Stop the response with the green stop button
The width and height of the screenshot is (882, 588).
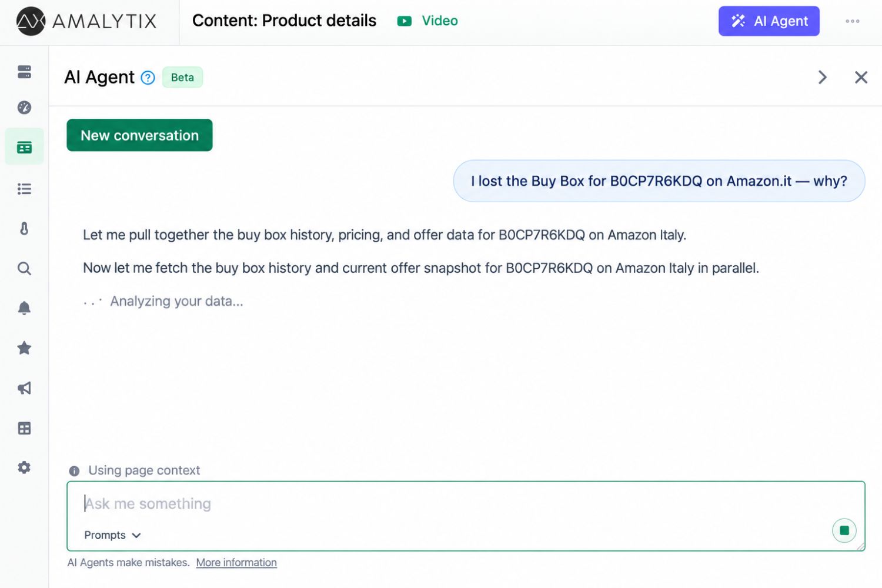pos(844,530)
